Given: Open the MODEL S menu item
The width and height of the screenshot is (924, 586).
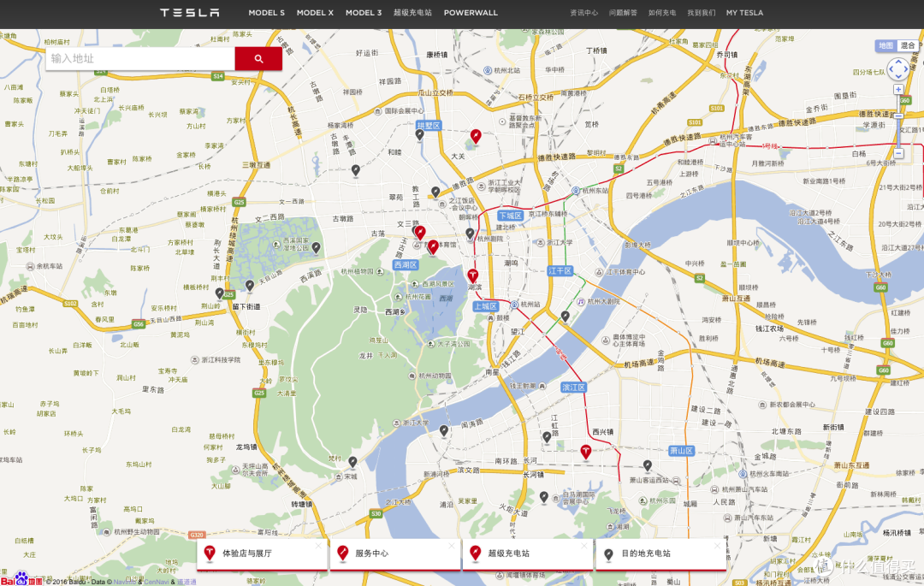Looking at the screenshot, I should tap(266, 12).
